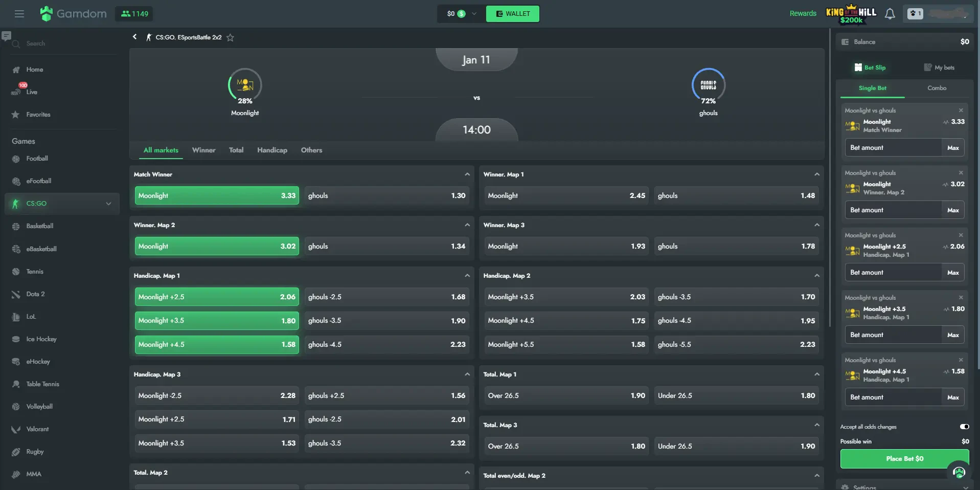This screenshot has height=490, width=980.
Task: Select Volleyball in games list
Action: tap(39, 407)
